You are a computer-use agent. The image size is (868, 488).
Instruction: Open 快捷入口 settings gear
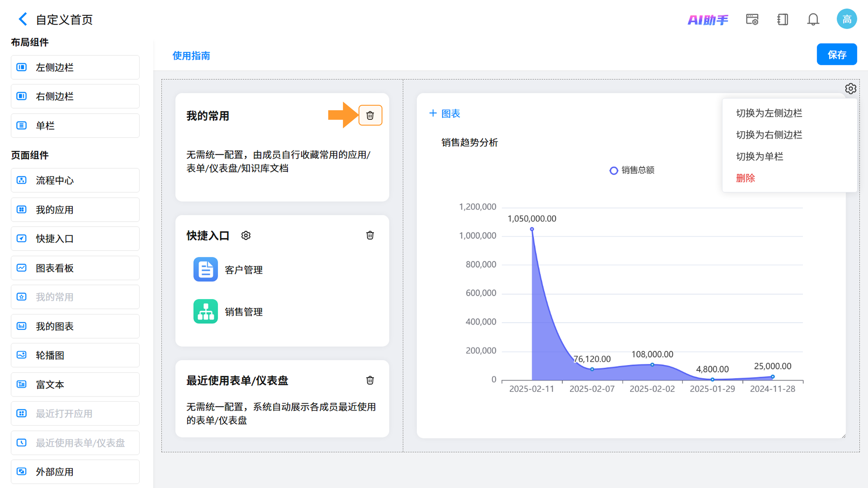coord(246,235)
